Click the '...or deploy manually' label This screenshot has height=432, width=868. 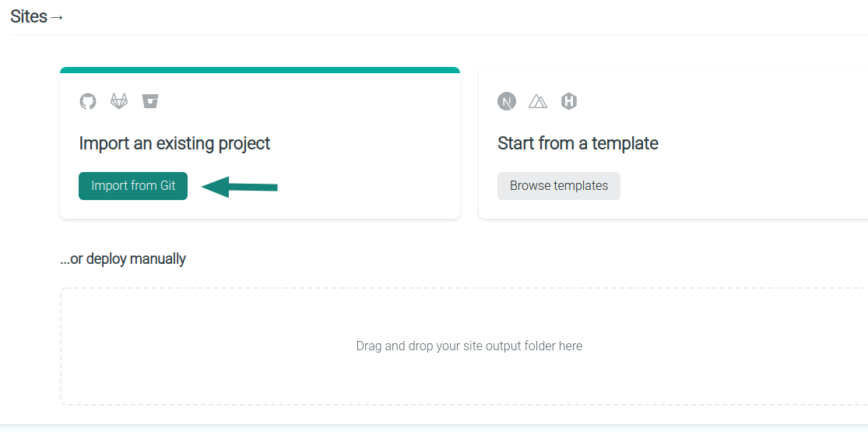coord(123,258)
